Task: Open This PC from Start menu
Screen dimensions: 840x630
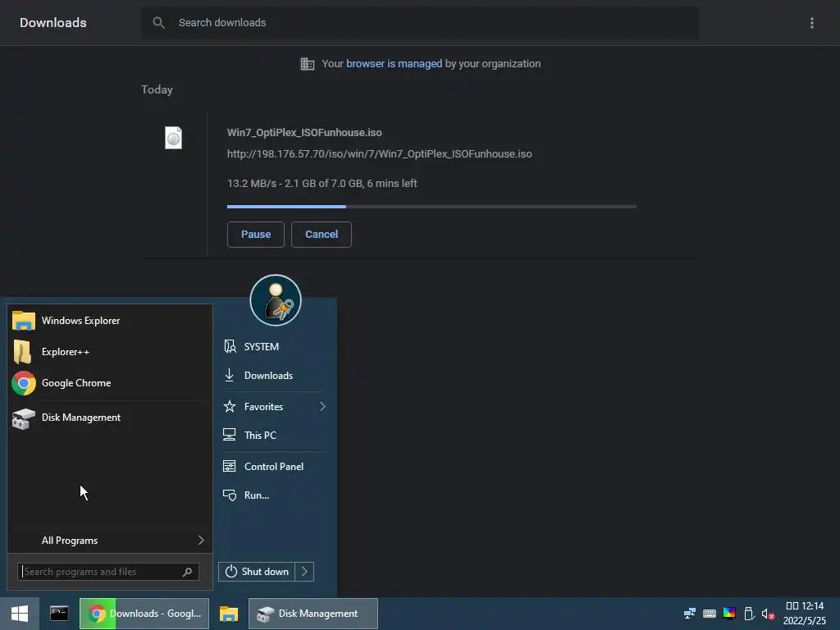Action: coord(274,435)
